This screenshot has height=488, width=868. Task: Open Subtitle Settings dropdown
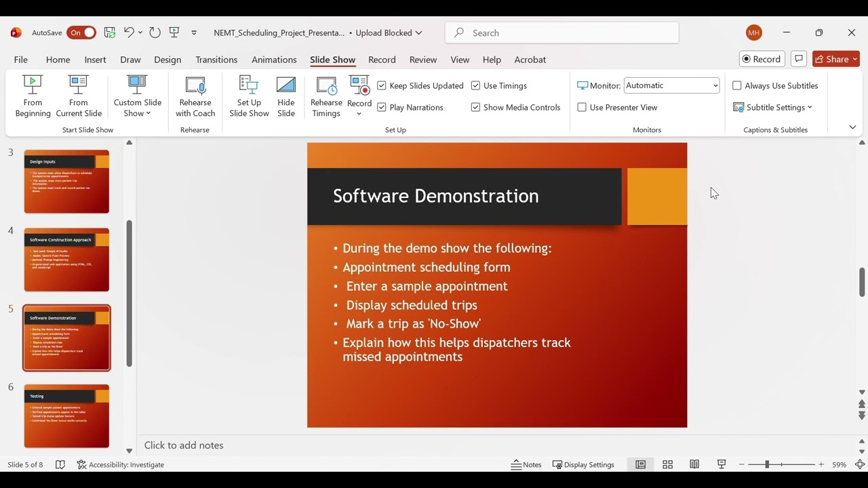click(x=772, y=107)
